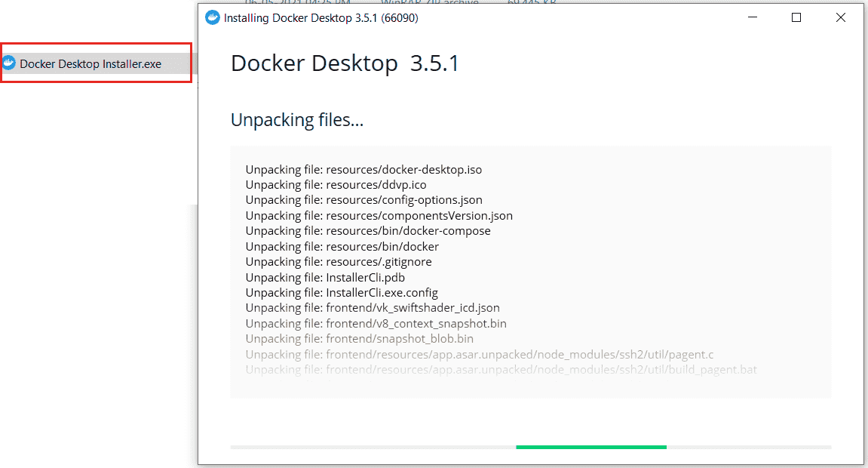Click the Docker whale icon beside Installer.exe

coord(9,63)
